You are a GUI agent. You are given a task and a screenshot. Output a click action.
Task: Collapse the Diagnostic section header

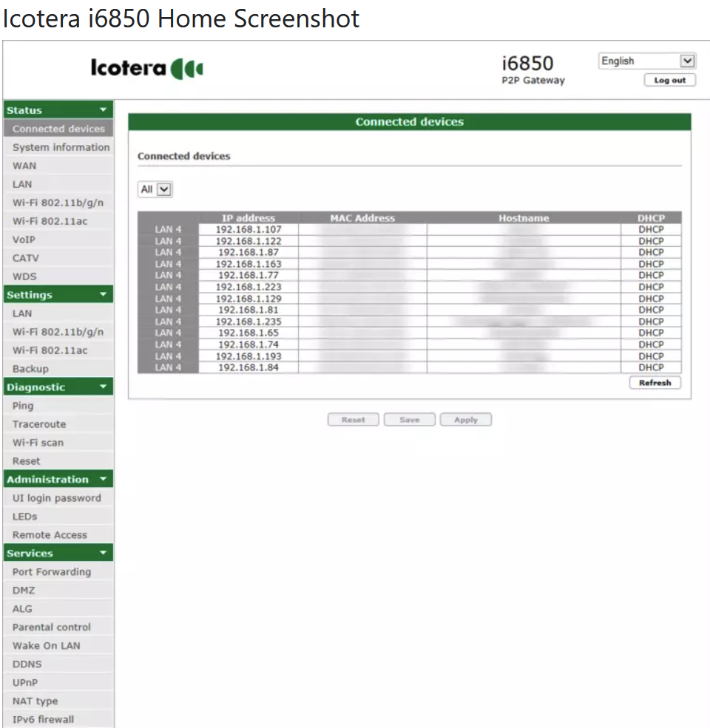tap(58, 387)
